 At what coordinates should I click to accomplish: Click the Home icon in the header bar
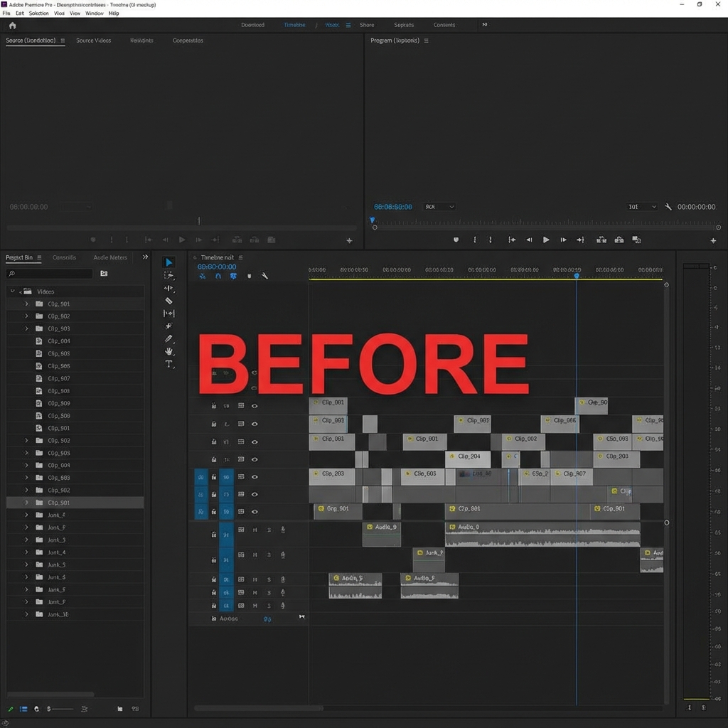12,25
